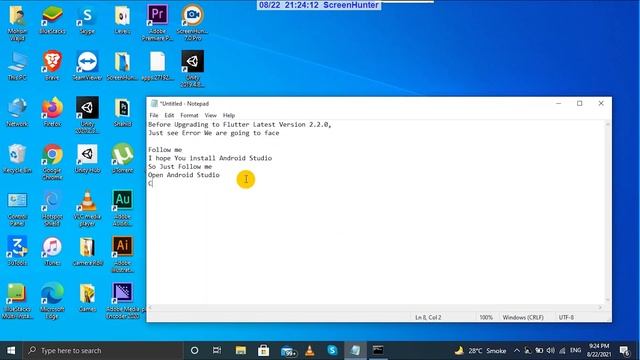Open the File menu in Notepad
640x360 pixels.
coord(153,115)
